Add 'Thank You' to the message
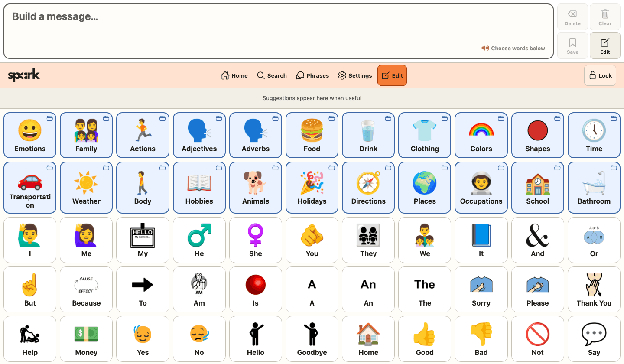The width and height of the screenshot is (624, 364). click(x=594, y=289)
